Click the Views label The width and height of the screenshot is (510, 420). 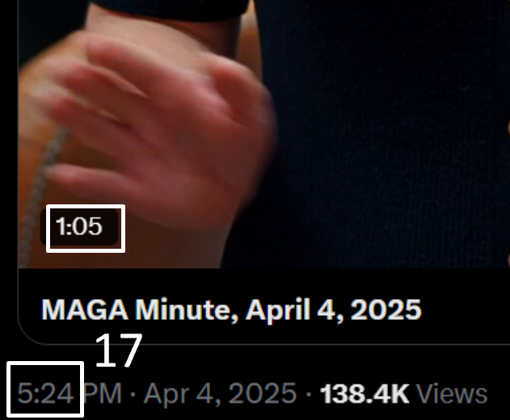(452, 393)
